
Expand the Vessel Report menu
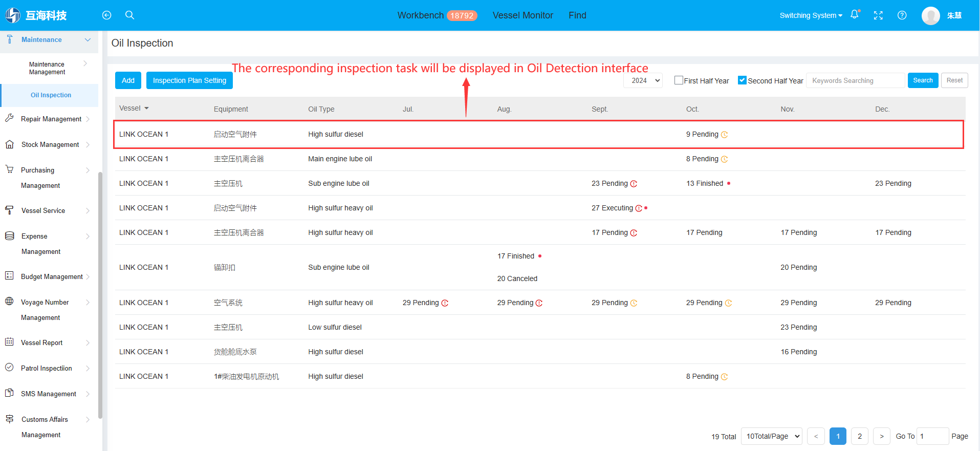[x=88, y=343]
